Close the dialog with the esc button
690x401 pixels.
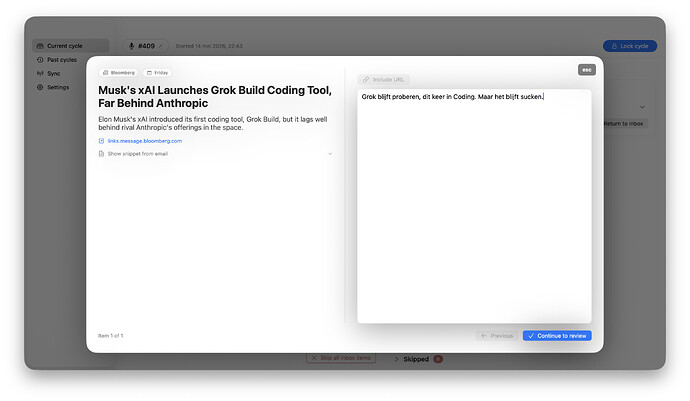point(587,70)
